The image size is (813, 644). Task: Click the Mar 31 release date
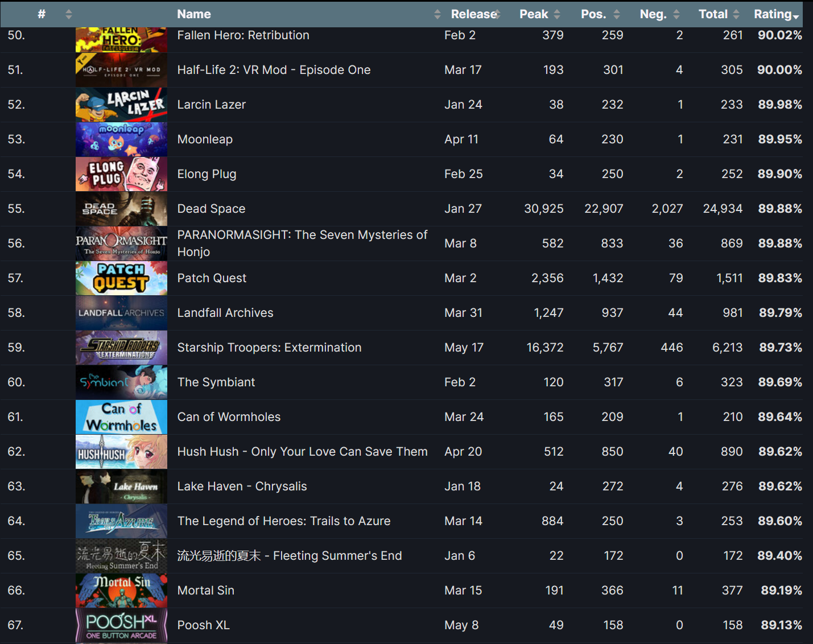[463, 313]
